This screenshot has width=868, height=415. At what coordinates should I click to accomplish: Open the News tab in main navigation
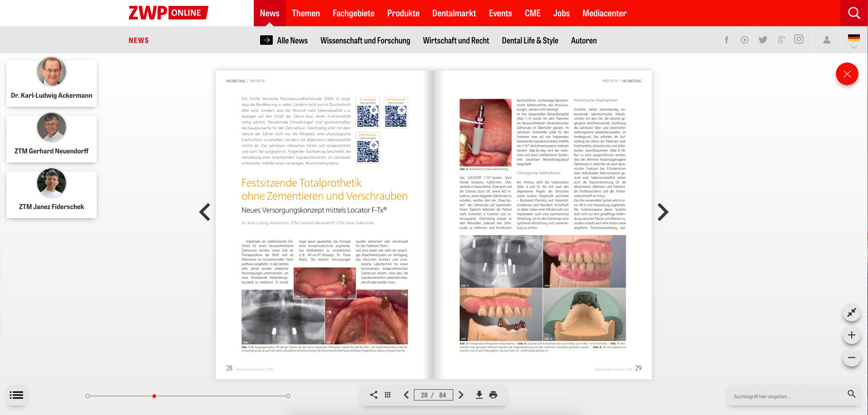coord(270,13)
